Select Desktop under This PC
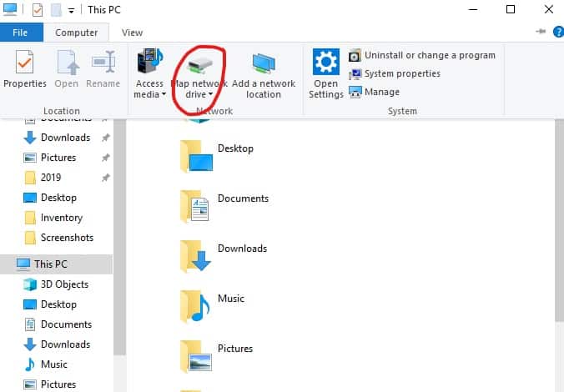 pos(50,304)
